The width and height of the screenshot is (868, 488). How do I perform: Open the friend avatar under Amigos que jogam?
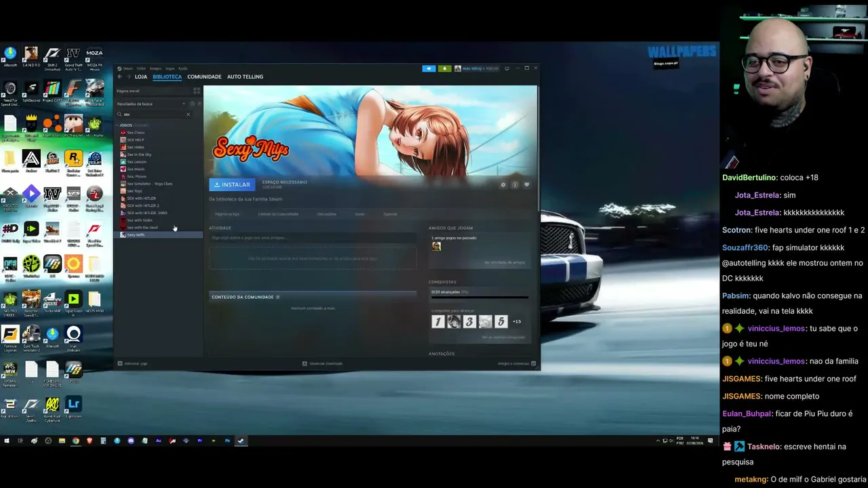click(x=436, y=246)
